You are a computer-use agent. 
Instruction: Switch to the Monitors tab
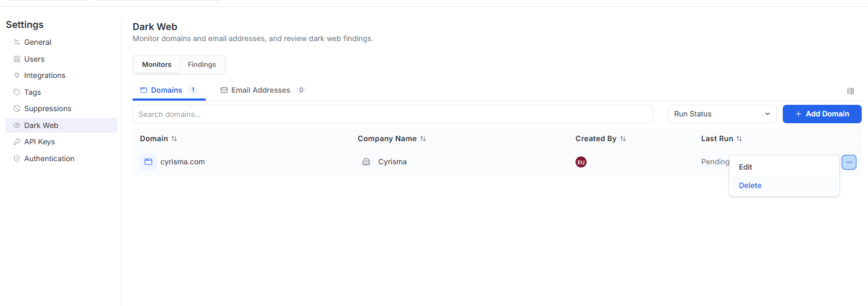pyautogui.click(x=157, y=65)
